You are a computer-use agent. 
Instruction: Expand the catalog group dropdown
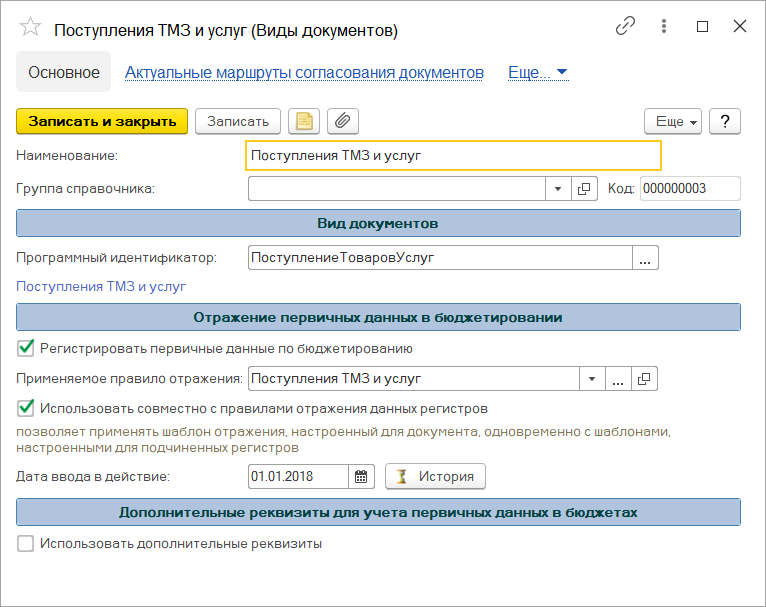[558, 188]
